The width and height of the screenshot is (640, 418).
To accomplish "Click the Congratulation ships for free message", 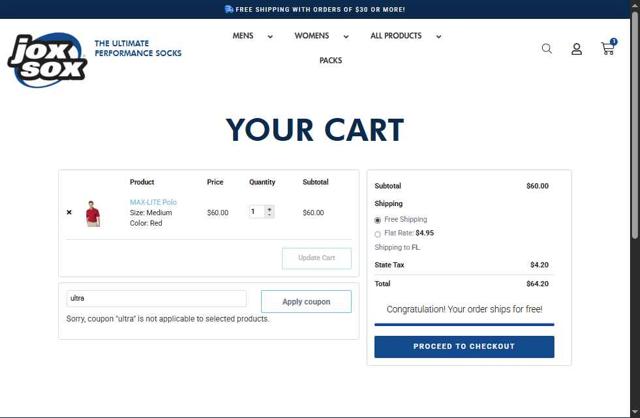I will (x=464, y=309).
